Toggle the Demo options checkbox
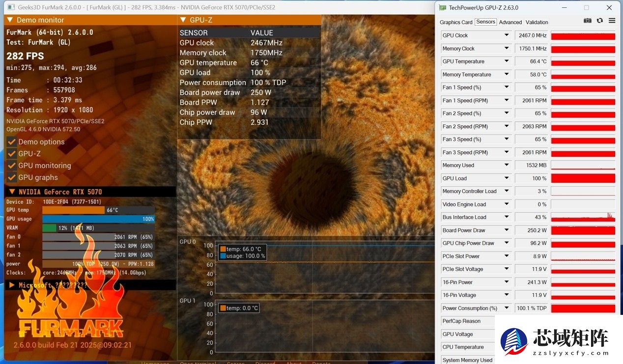Image resolution: width=623 pixels, height=364 pixels. pyautogui.click(x=12, y=142)
